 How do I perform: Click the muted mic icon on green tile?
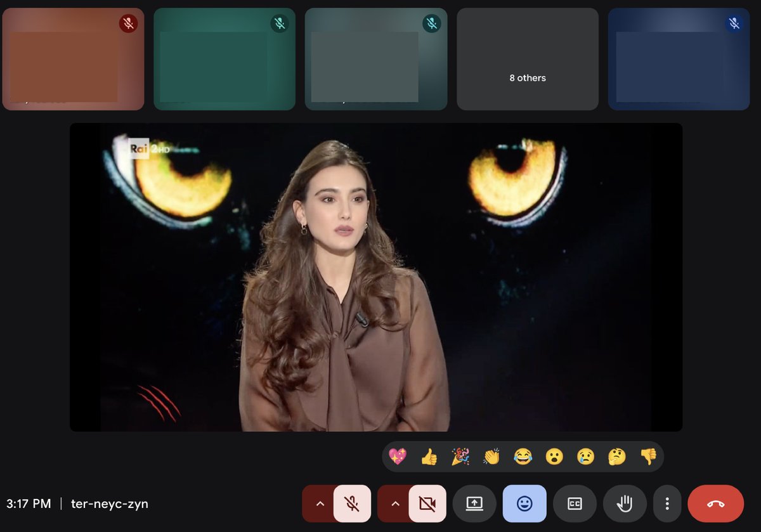[x=280, y=23]
